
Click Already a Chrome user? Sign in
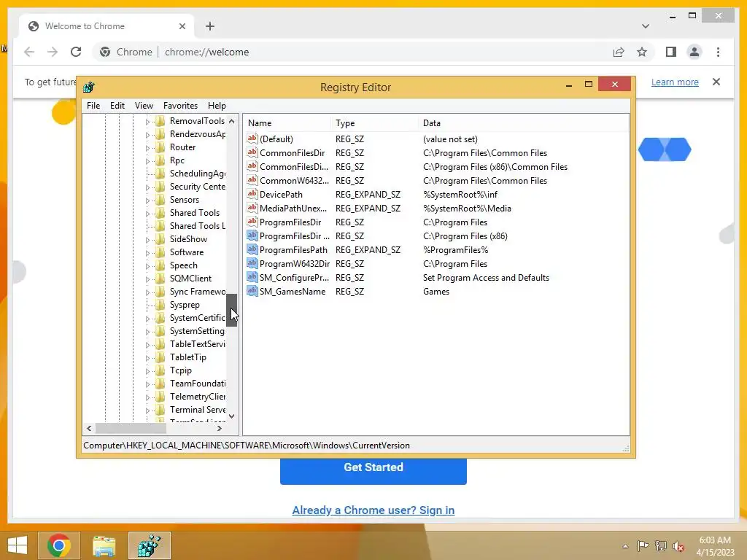click(x=373, y=510)
